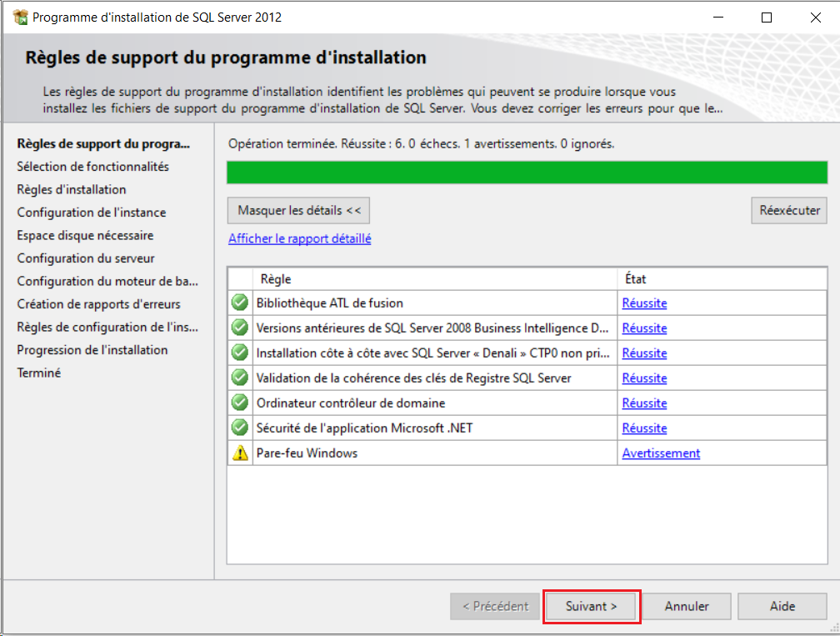This screenshot has height=636, width=840.
Task: Select Espace disque nécessaire step
Action: click(x=85, y=235)
